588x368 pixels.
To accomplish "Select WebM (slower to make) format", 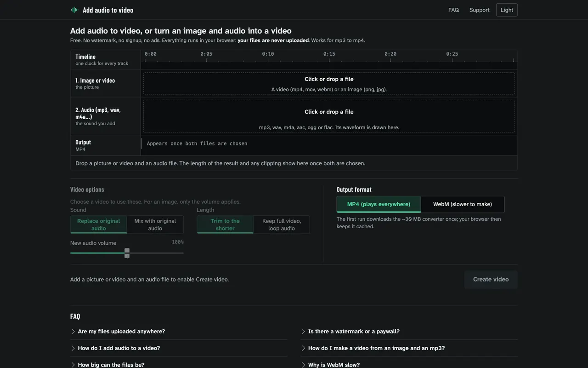I will tap(463, 204).
